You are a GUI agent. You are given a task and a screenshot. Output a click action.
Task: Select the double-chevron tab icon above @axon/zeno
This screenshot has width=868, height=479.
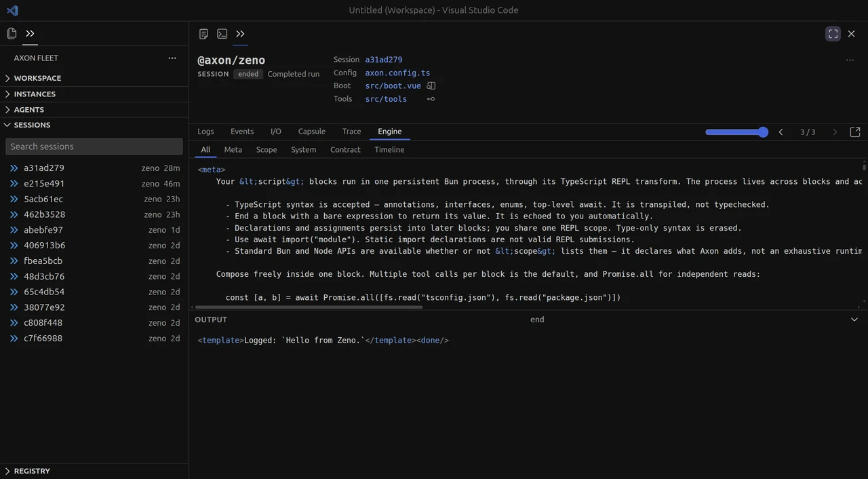pos(240,33)
